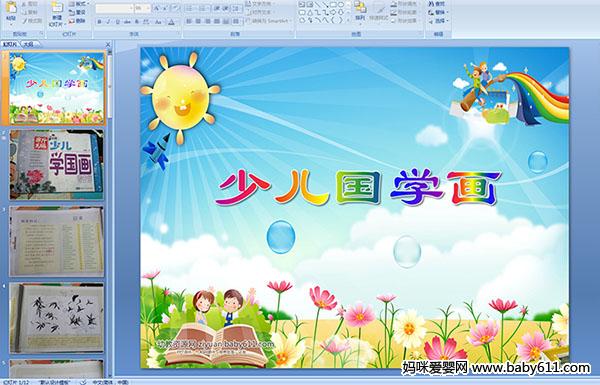
Task: Toggle Text Shadow formatting
Action: (x=137, y=22)
